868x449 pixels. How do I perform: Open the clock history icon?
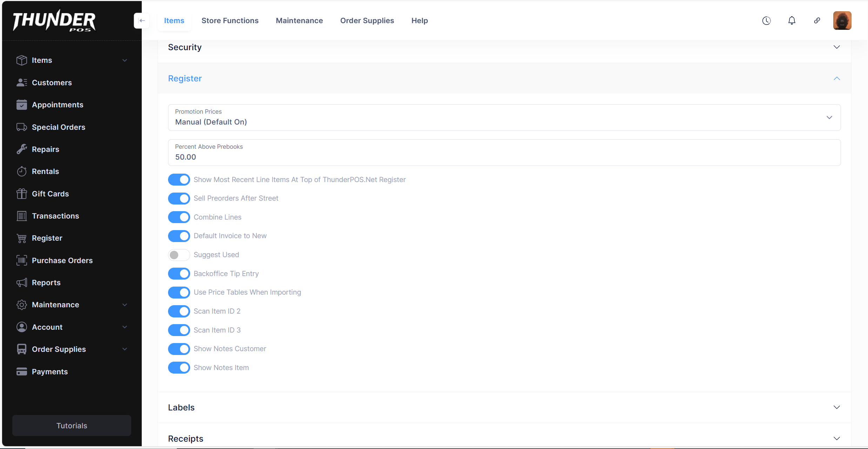point(766,21)
